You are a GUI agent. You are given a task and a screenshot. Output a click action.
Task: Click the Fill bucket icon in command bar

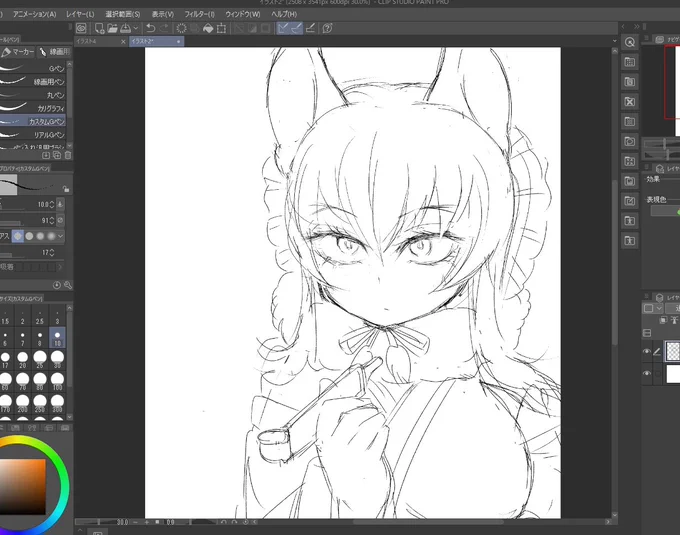pyautogui.click(x=208, y=29)
